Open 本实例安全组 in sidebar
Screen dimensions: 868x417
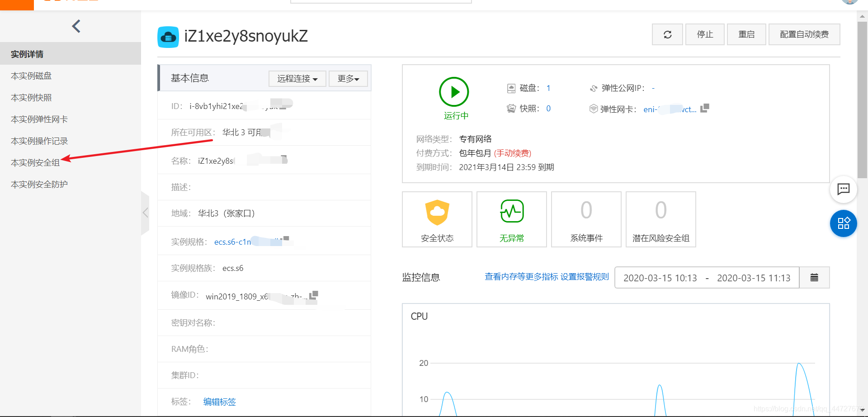[x=35, y=163]
